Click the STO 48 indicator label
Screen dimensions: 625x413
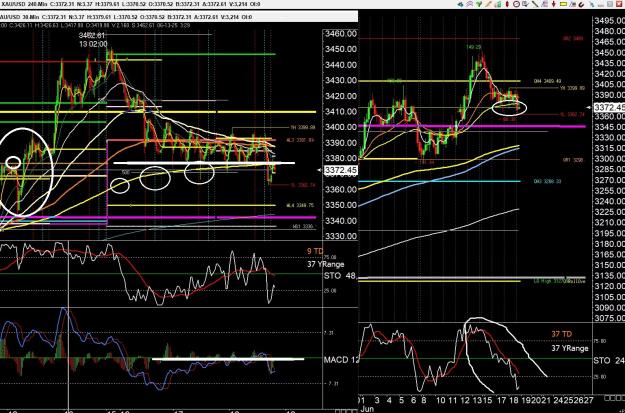coord(340,276)
